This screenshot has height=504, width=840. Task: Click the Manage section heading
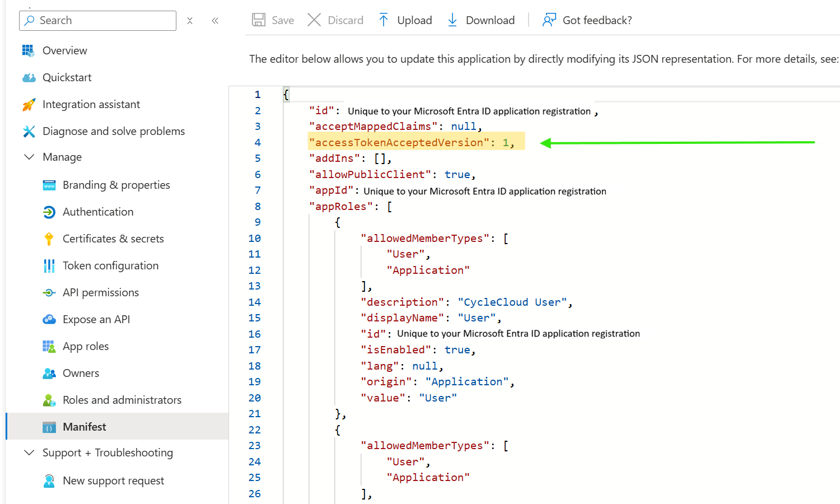click(62, 157)
